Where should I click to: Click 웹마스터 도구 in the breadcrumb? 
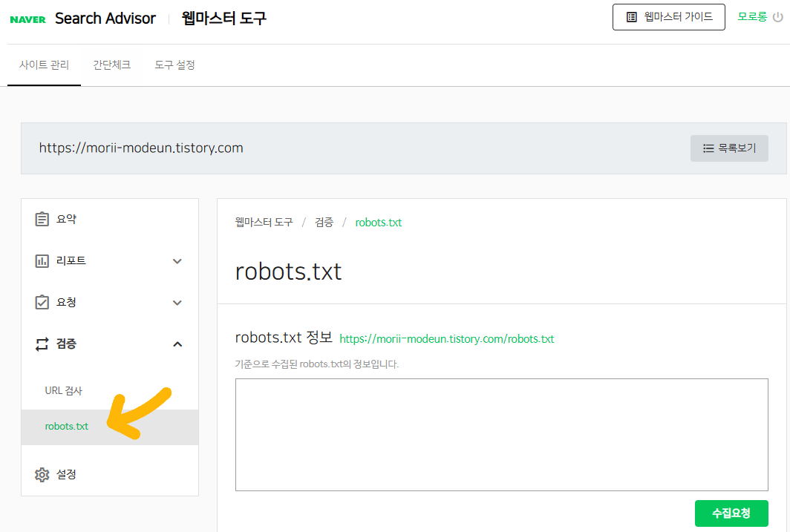(x=264, y=223)
